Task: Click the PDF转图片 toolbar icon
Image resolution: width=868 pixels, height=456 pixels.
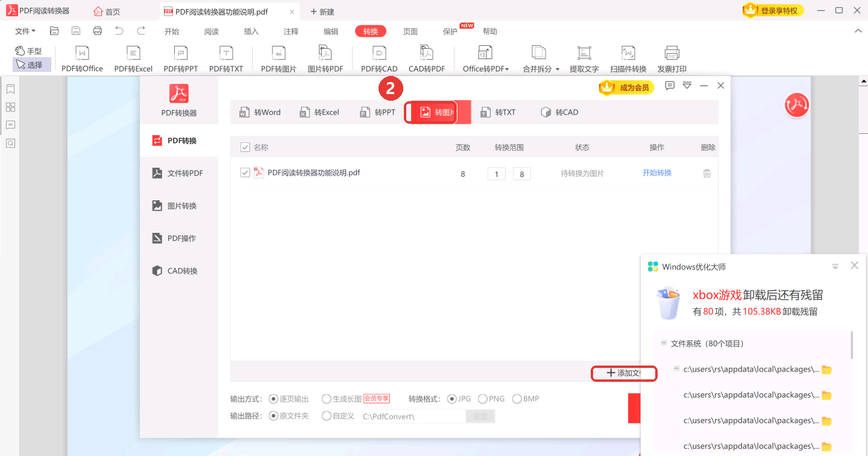Action: (278, 59)
